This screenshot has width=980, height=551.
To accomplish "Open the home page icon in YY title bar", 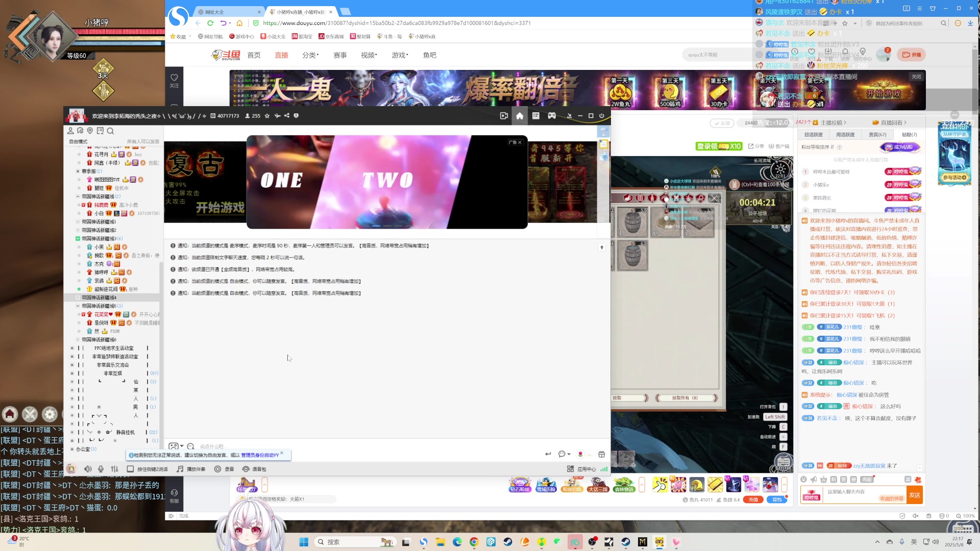I will 520,116.
